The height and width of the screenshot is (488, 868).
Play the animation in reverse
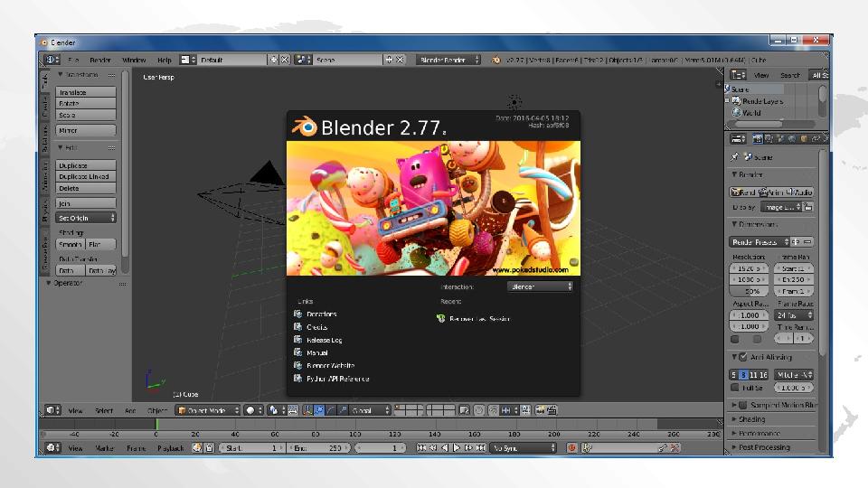click(445, 447)
